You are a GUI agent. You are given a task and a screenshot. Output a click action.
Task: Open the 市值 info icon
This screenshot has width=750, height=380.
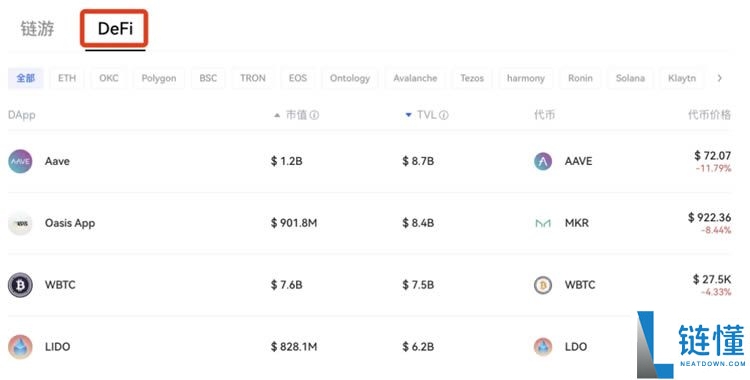pyautogui.click(x=314, y=115)
